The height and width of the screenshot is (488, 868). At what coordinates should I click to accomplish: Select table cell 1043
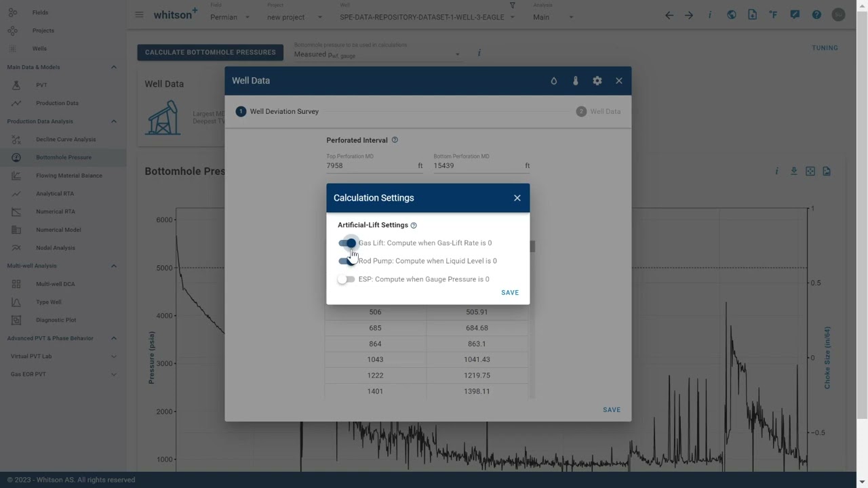[x=375, y=360]
